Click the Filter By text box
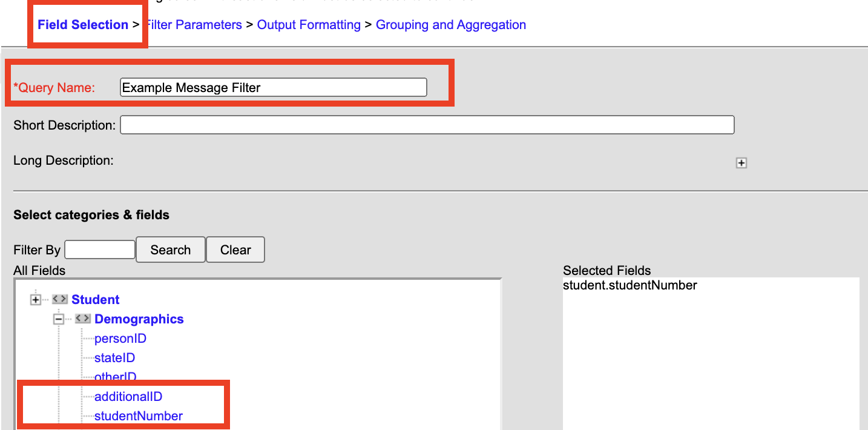The width and height of the screenshot is (868, 430). [x=100, y=250]
